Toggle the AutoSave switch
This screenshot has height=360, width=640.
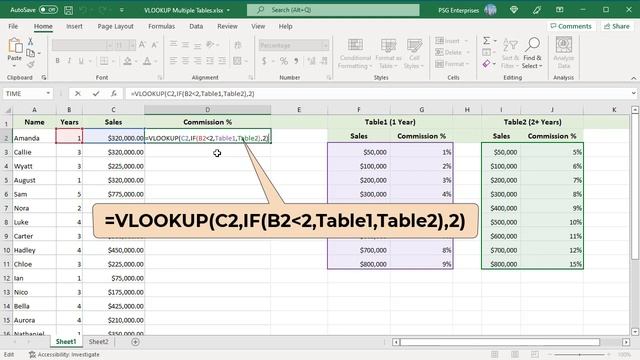pyautogui.click(x=48, y=9)
